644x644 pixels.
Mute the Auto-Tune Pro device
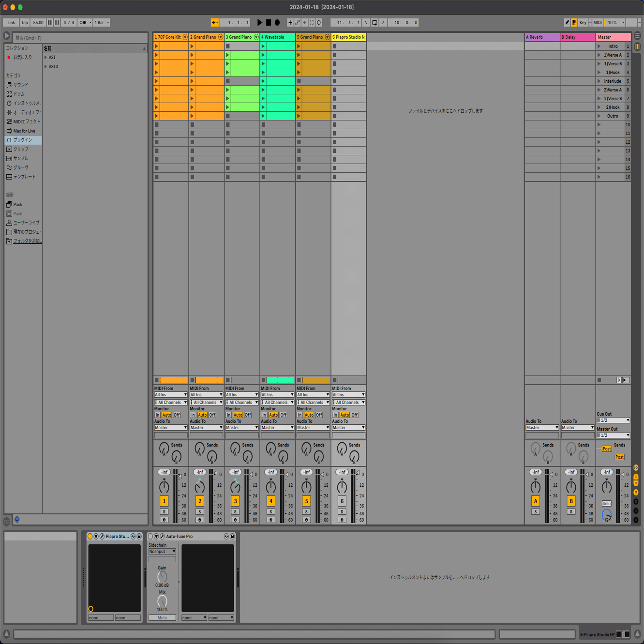coord(162,617)
